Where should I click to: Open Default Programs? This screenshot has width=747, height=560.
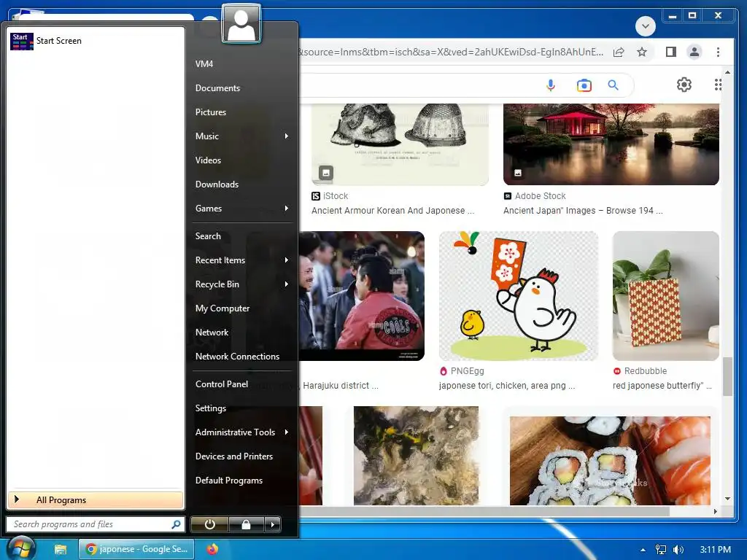(x=228, y=481)
